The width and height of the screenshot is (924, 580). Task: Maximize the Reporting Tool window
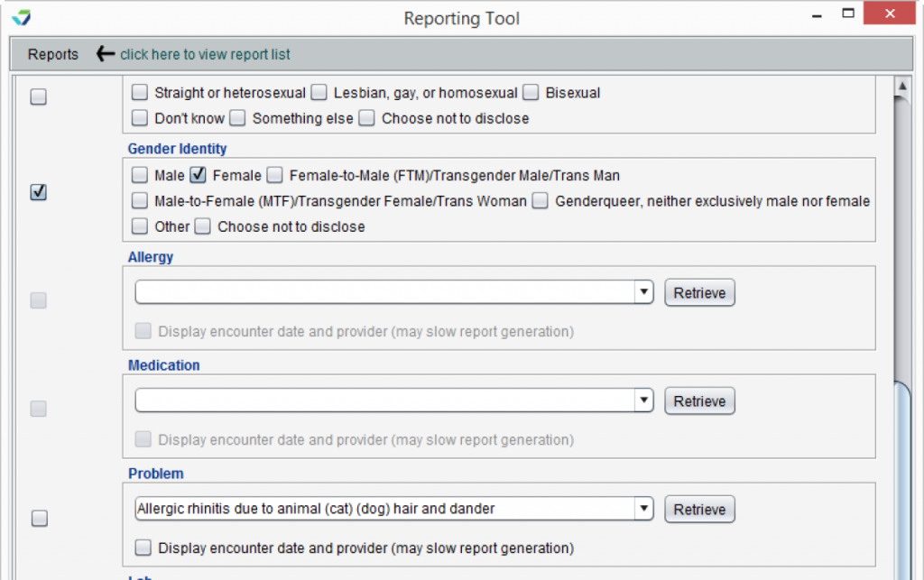848,13
